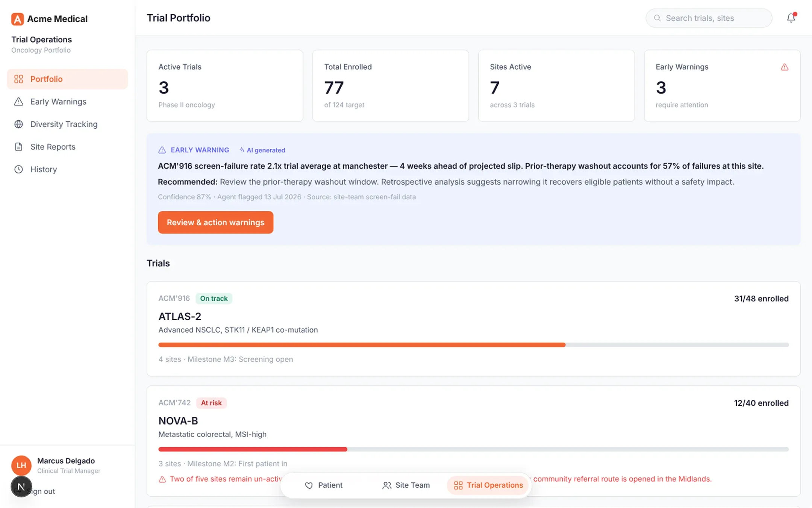Click the History clock icon
Screen dimensions: 812x508
18,169
